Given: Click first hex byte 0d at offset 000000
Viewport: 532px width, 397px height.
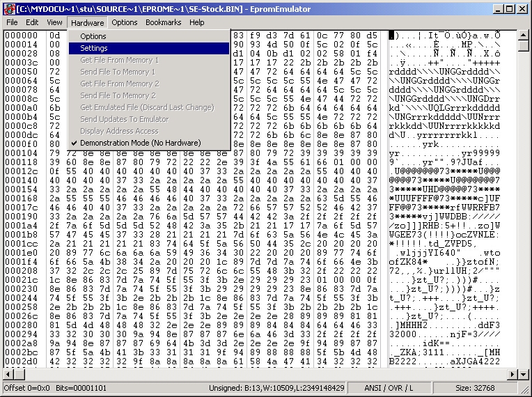Looking at the screenshot, I should point(54,36).
